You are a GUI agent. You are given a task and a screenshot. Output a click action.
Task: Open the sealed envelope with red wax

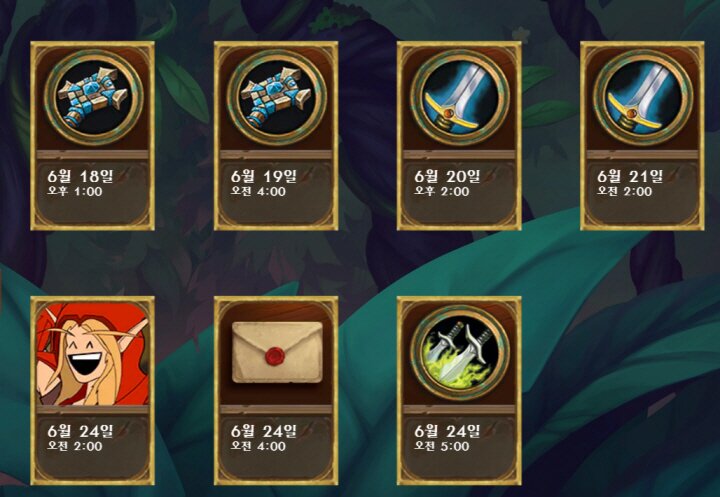[277, 352]
